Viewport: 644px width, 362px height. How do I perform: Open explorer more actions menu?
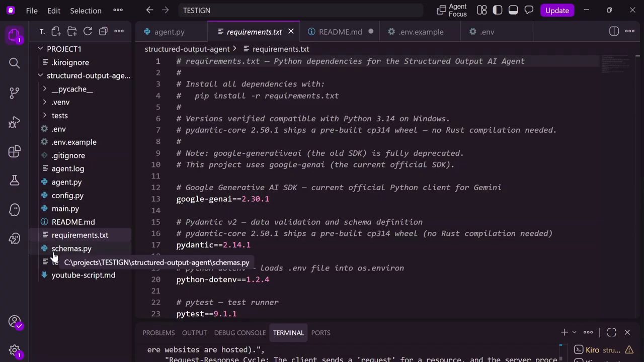(x=119, y=32)
